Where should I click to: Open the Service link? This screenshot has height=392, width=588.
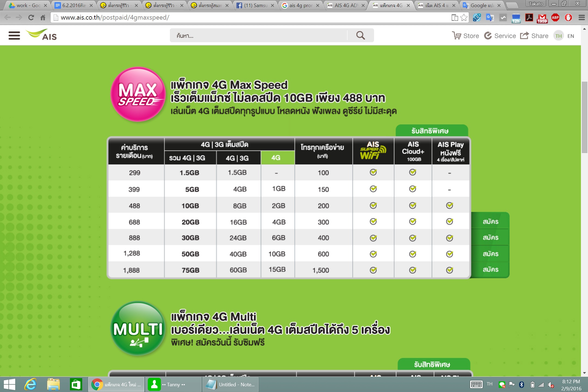pos(500,36)
